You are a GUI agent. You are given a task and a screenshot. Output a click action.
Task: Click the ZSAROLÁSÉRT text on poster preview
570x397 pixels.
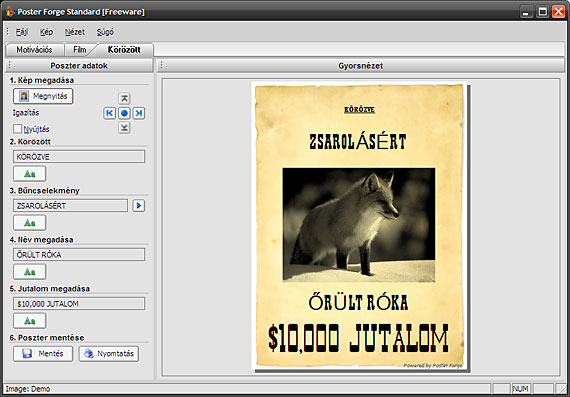point(358,142)
